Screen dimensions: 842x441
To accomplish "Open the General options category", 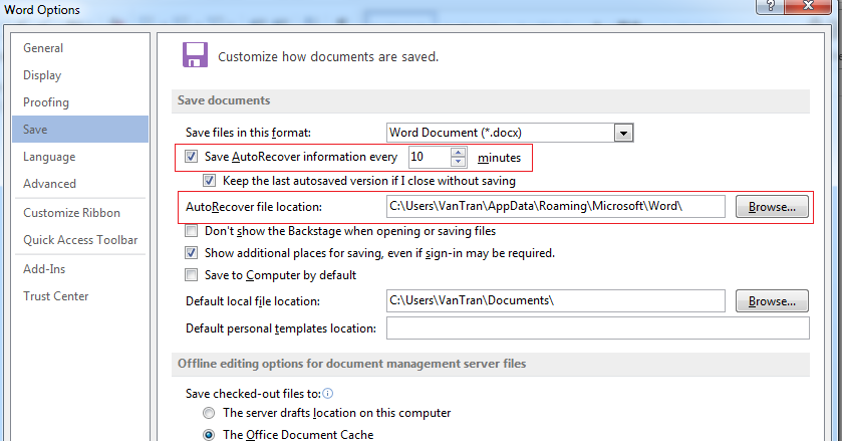I will (x=43, y=48).
